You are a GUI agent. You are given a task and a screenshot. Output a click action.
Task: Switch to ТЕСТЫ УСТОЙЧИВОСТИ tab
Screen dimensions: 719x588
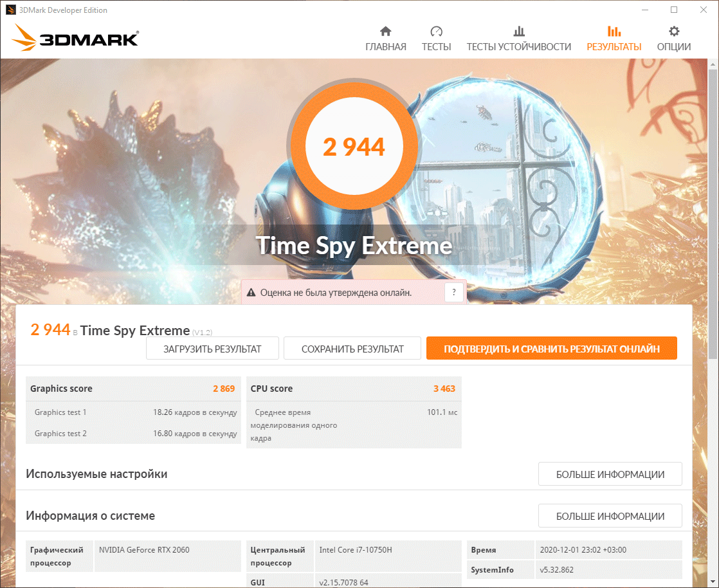tap(518, 47)
